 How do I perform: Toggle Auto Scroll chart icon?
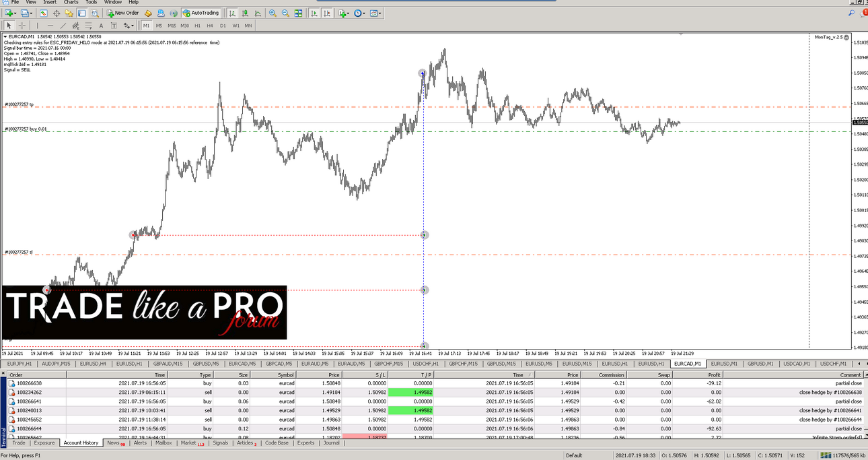pyautogui.click(x=314, y=13)
